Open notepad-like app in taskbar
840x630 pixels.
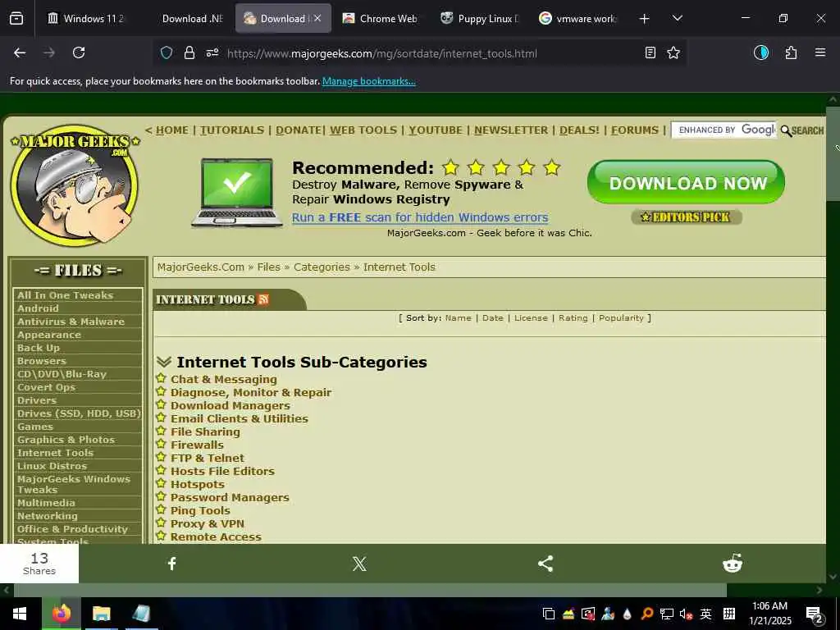point(141,614)
